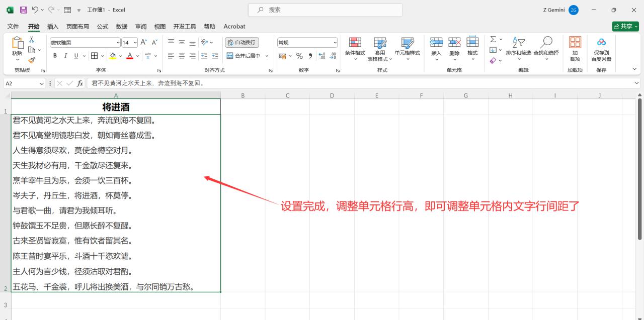Switch to the Insert (插入) tab
This screenshot has height=320, width=644.
tap(53, 27)
